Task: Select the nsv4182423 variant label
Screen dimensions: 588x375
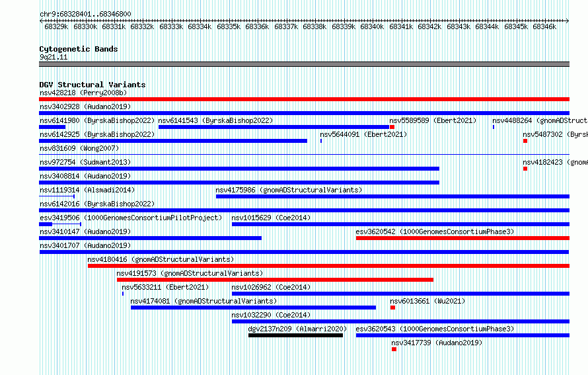Action: pos(556,162)
